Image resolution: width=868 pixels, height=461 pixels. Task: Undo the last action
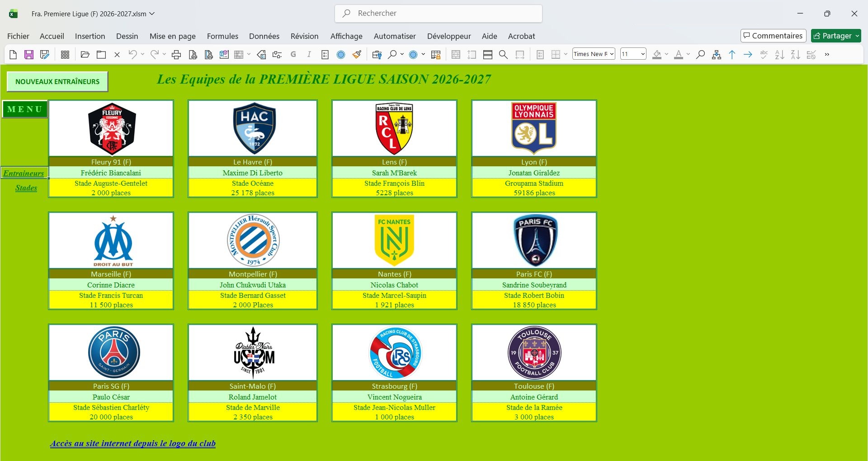[132, 55]
